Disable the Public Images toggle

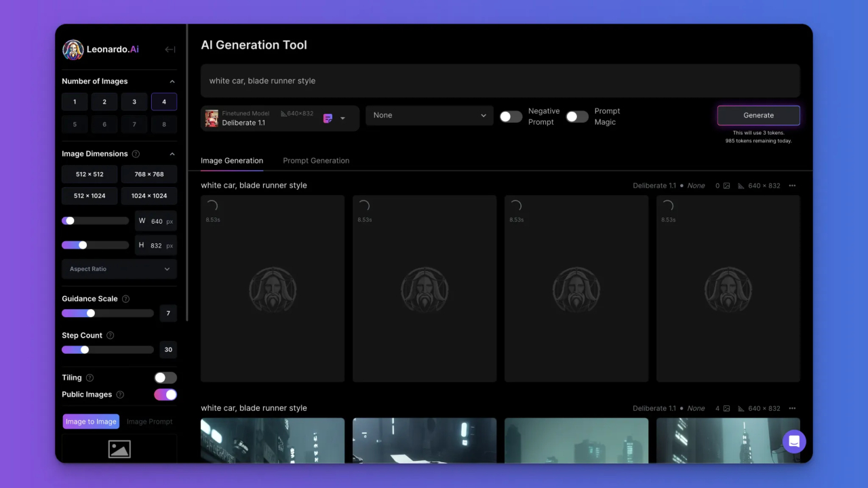(165, 394)
